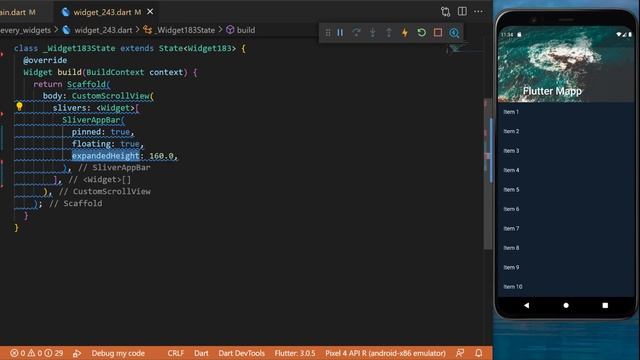
Task: Tap Item 1 in the emulator list
Action: click(x=566, y=112)
